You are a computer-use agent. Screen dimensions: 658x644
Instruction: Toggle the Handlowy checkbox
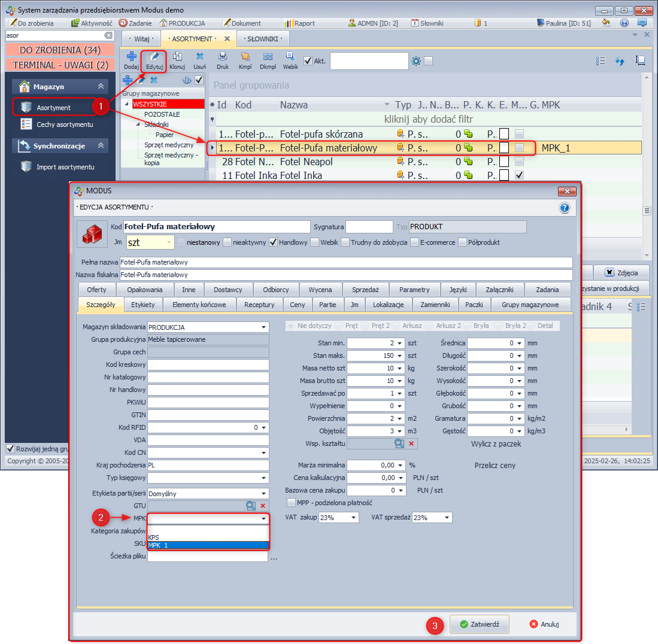coord(273,242)
